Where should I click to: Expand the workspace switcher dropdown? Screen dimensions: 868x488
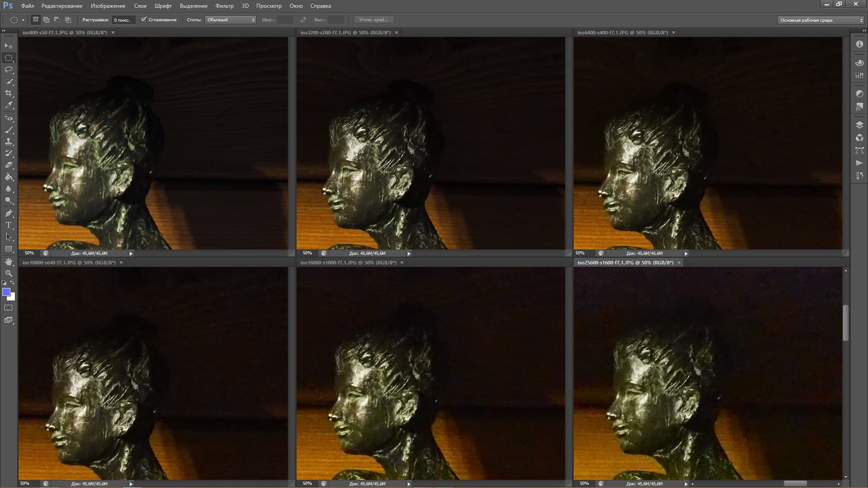tap(821, 20)
